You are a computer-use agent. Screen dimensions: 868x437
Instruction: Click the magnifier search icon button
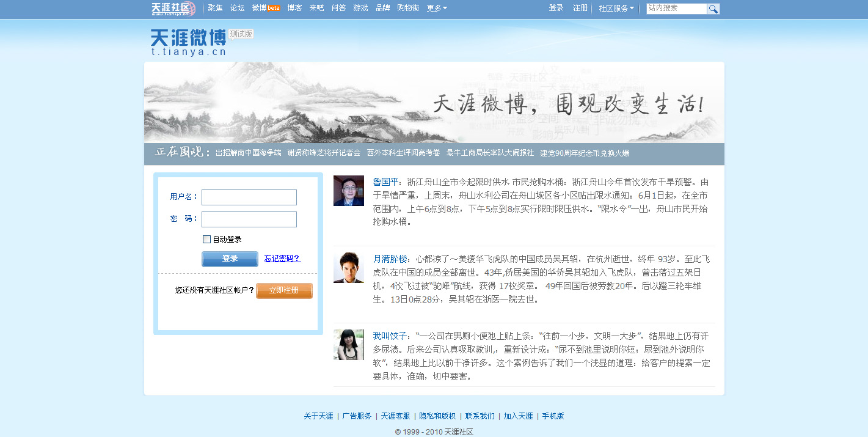pyautogui.click(x=713, y=9)
